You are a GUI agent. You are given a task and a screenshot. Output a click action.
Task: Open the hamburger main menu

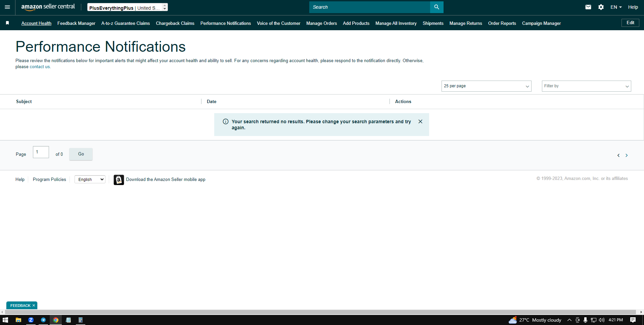click(7, 7)
